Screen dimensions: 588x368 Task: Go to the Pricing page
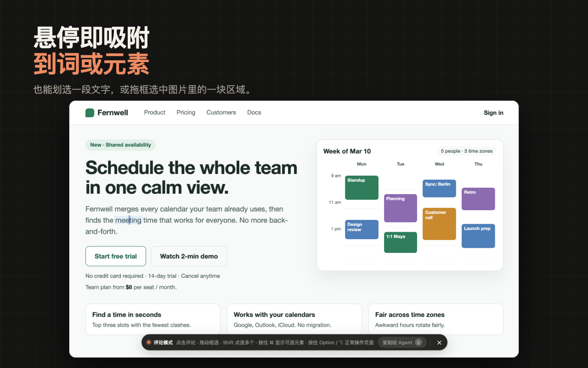pyautogui.click(x=186, y=112)
